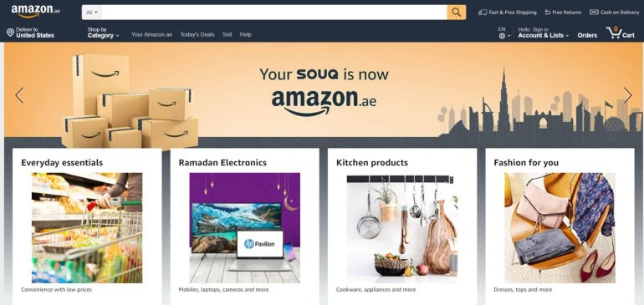Open the Ramadan Electronics product image

click(x=244, y=228)
